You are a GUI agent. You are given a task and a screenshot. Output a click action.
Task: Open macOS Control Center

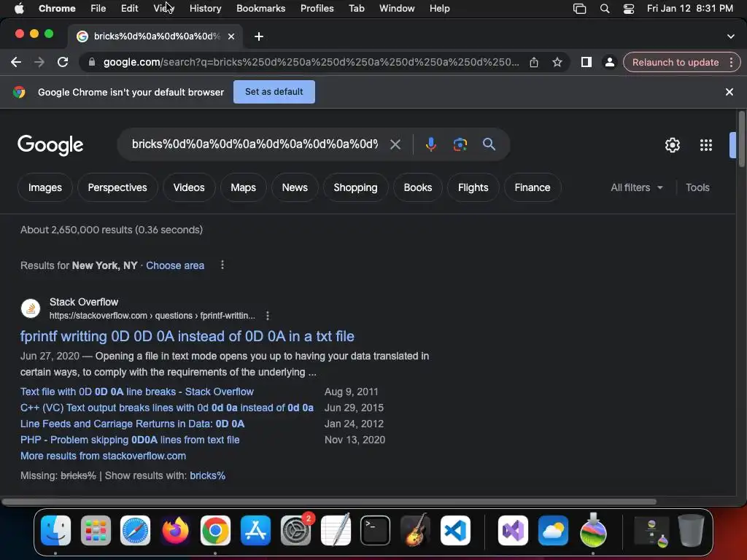tap(629, 9)
